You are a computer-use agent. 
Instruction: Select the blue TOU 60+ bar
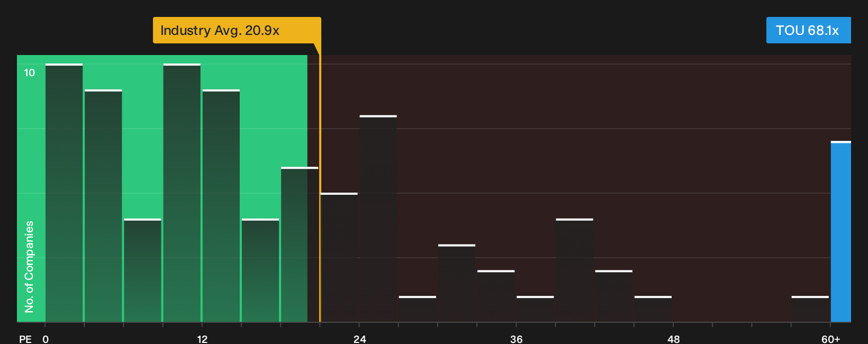pyautogui.click(x=841, y=231)
